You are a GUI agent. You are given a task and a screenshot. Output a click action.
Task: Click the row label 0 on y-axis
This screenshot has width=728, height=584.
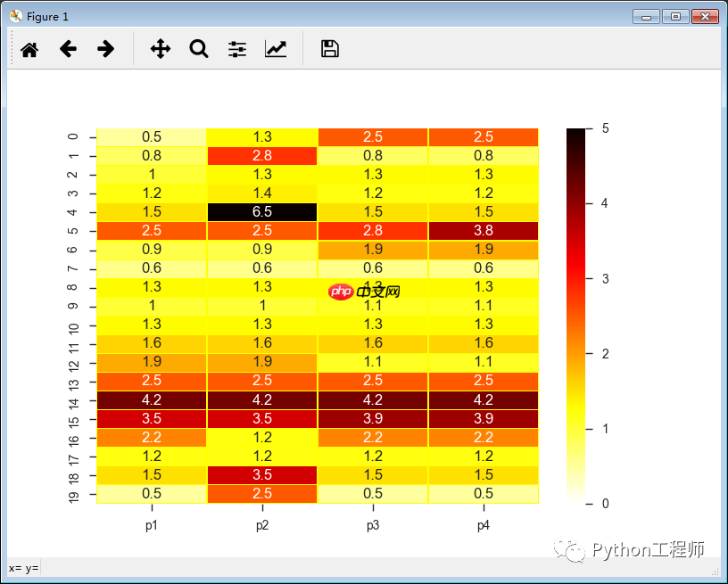(73, 136)
